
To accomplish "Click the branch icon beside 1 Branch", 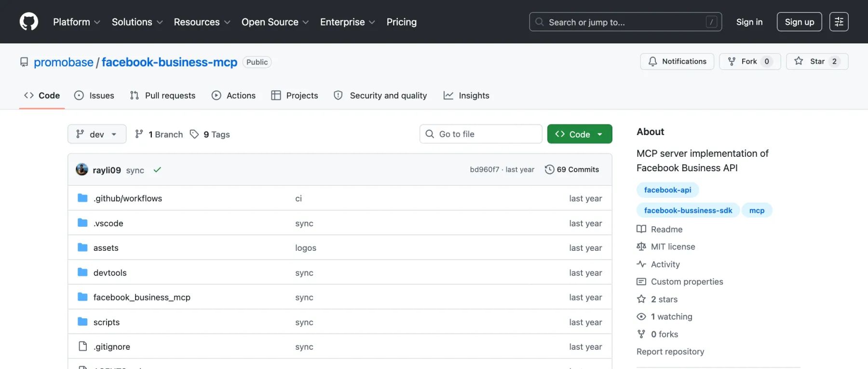I will pos(139,134).
